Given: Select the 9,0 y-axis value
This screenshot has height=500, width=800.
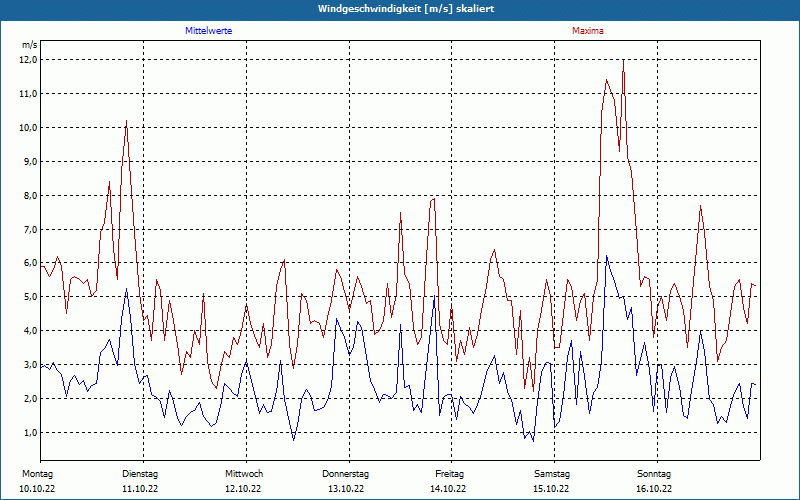Looking at the screenshot, I should tap(32, 161).
